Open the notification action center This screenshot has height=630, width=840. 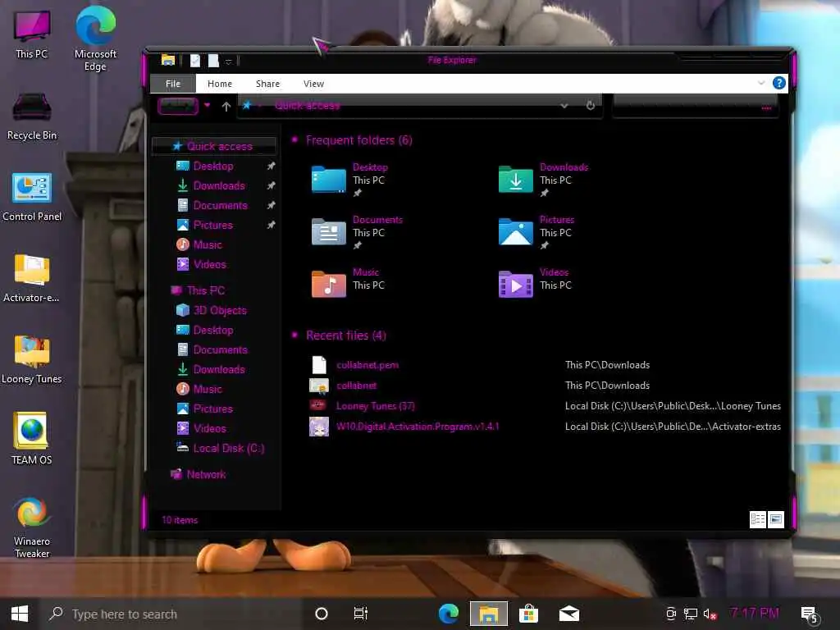pos(809,614)
